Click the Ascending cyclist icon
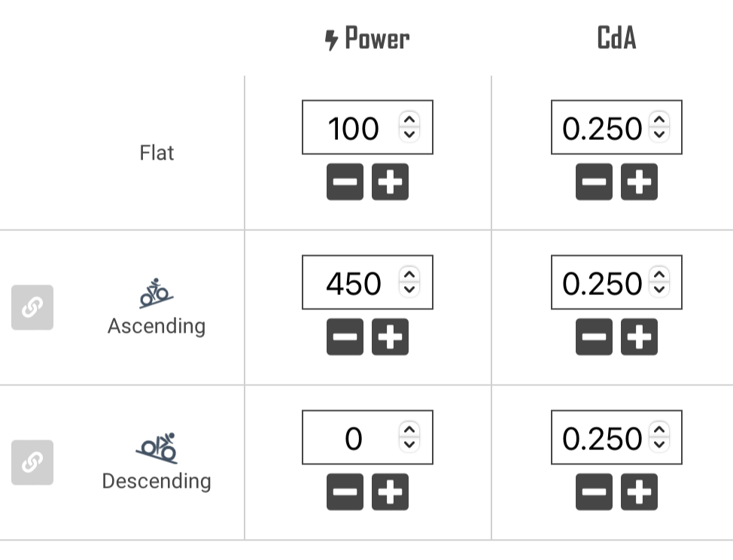 (156, 294)
